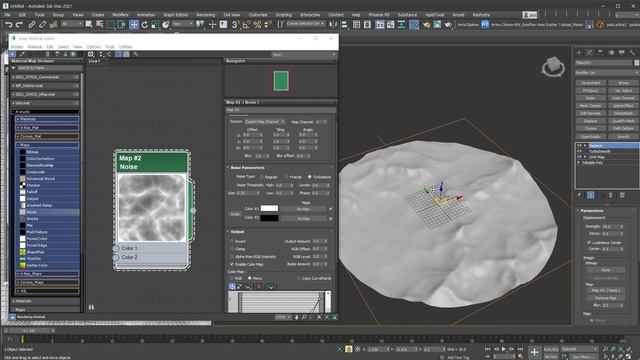The height and width of the screenshot is (360, 640).
Task: Click the Swap colors button
Action: (x=235, y=214)
